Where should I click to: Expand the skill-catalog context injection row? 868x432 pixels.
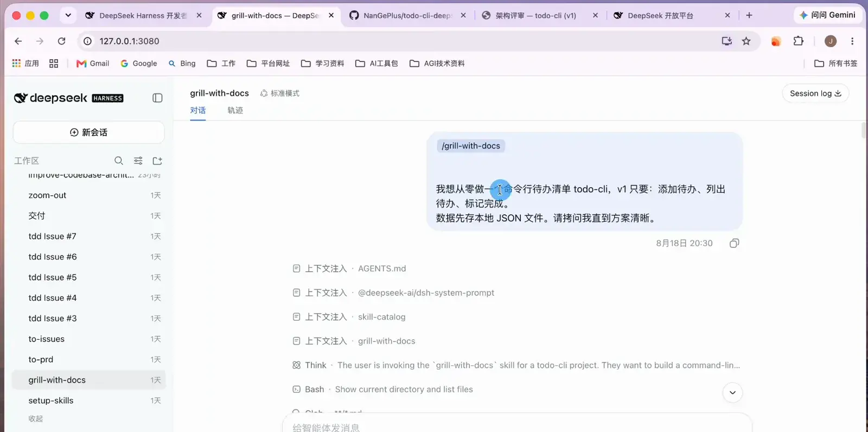[x=349, y=317]
